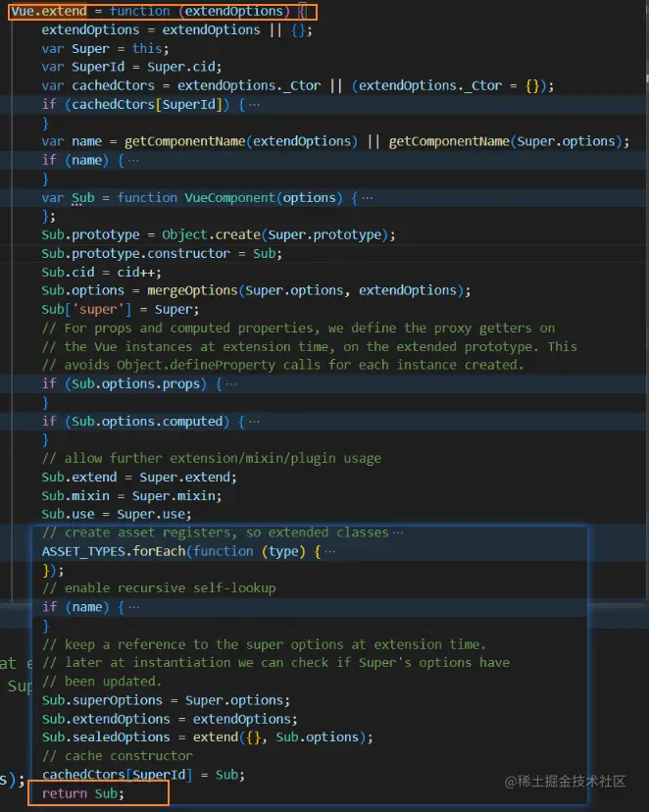Image resolution: width=649 pixels, height=812 pixels.
Task: Click comment '// avoids Object.defineProperty calls for each instance'
Action: pos(282,365)
